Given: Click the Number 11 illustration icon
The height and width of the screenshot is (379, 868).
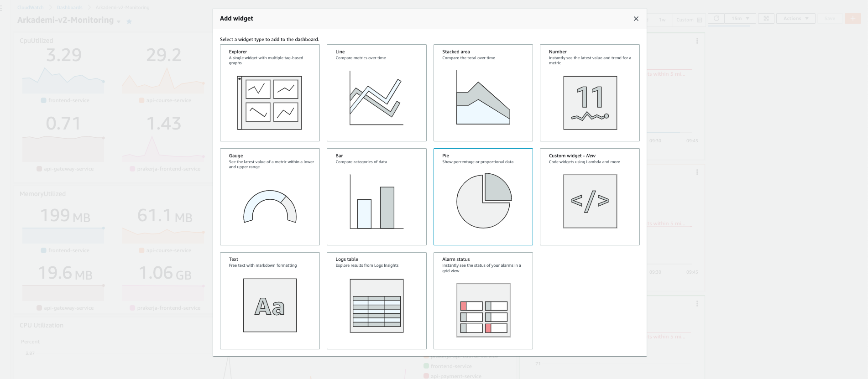Looking at the screenshot, I should [590, 103].
